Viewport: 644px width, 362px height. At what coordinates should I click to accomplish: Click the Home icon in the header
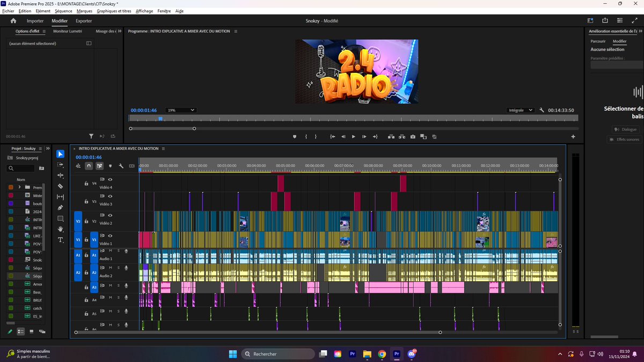(x=13, y=21)
